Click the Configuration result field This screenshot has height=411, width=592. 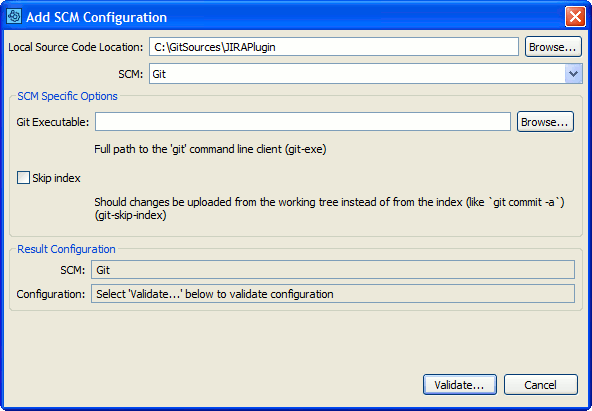[x=333, y=294]
